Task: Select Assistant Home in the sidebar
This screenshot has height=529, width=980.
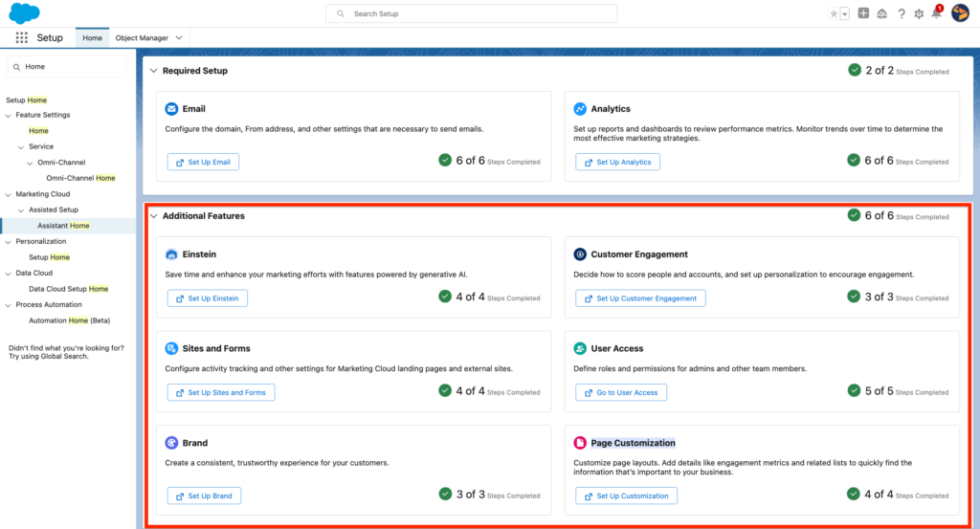Action: tap(63, 226)
